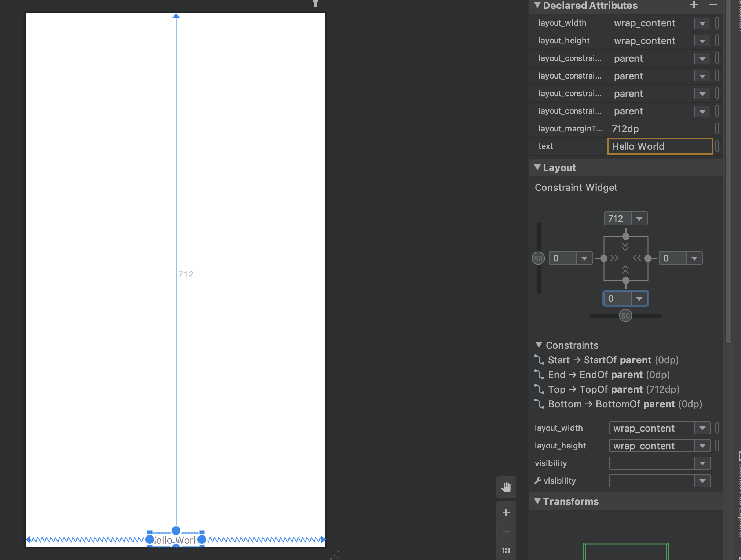Zoom out with the minus icon
This screenshot has height=560, width=741.
click(x=506, y=531)
